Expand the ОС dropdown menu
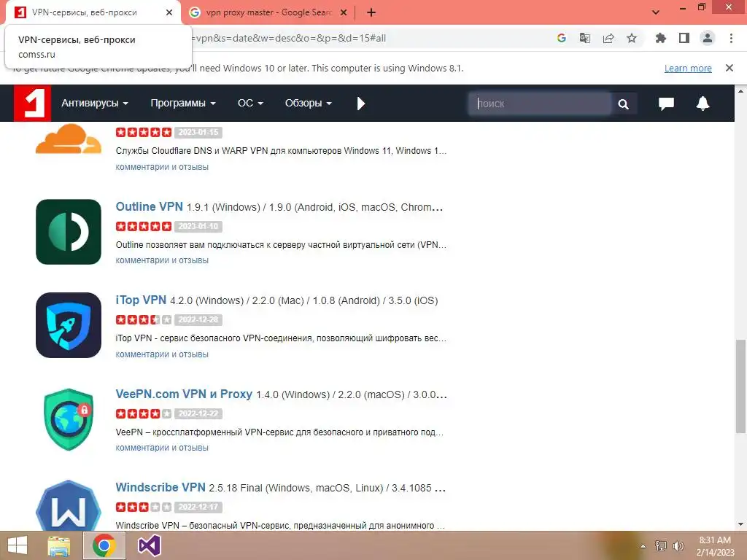 pyautogui.click(x=250, y=103)
